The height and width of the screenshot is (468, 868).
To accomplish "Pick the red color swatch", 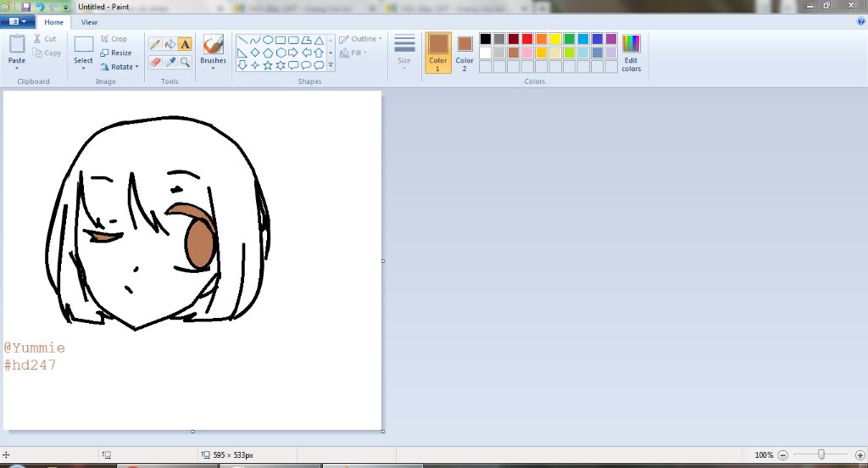I will (527, 39).
